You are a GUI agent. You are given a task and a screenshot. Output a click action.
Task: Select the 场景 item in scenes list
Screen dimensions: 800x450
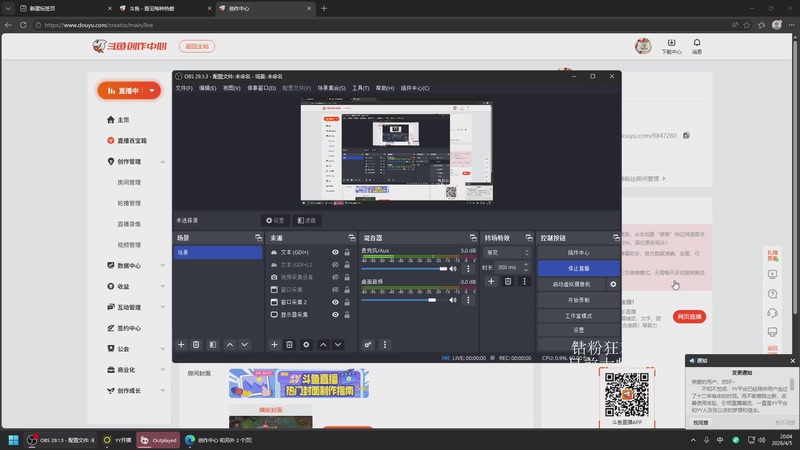click(218, 253)
